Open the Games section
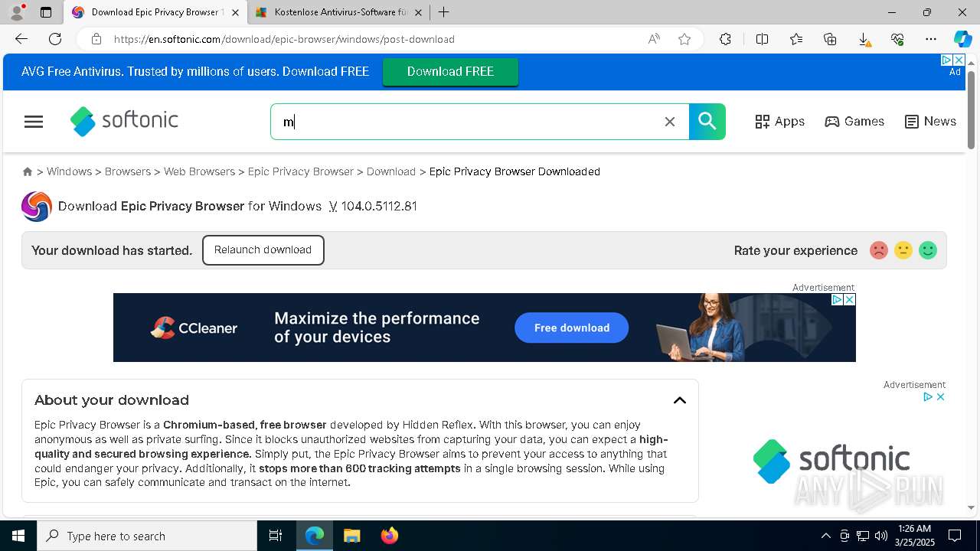Image resolution: width=980 pixels, height=551 pixels. [854, 122]
